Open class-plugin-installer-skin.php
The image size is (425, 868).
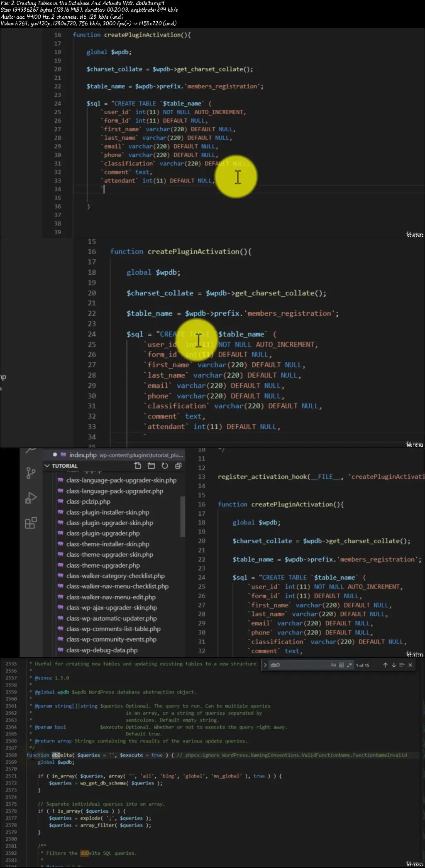[107, 512]
